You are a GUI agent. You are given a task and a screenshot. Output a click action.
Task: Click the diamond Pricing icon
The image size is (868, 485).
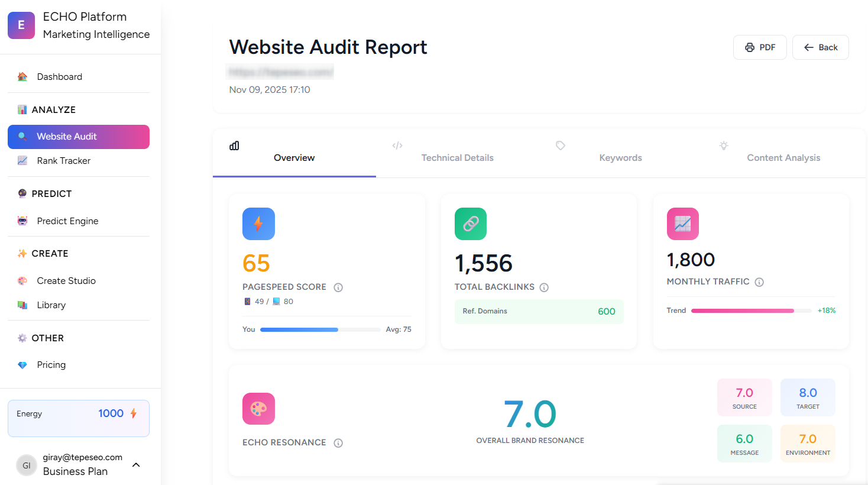pos(22,364)
